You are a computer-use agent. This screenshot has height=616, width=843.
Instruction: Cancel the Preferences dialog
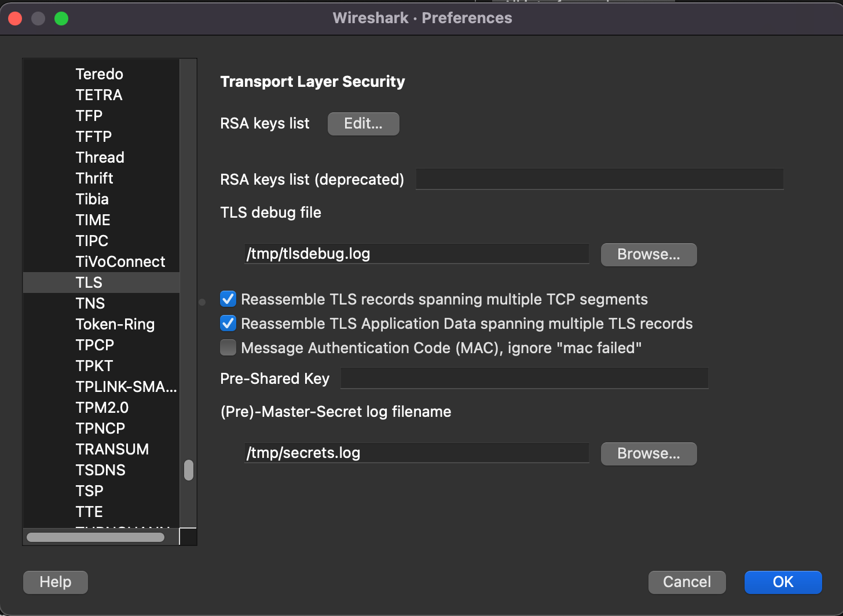tap(687, 582)
